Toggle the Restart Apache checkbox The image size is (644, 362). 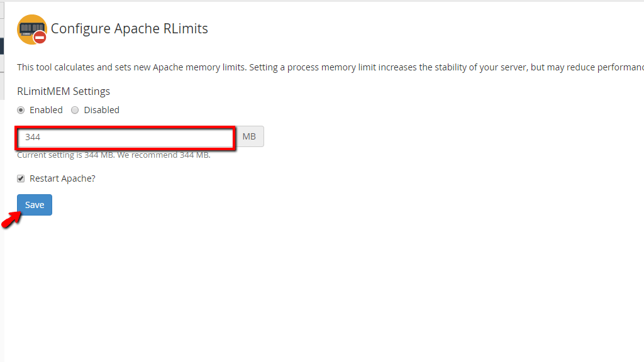click(21, 178)
